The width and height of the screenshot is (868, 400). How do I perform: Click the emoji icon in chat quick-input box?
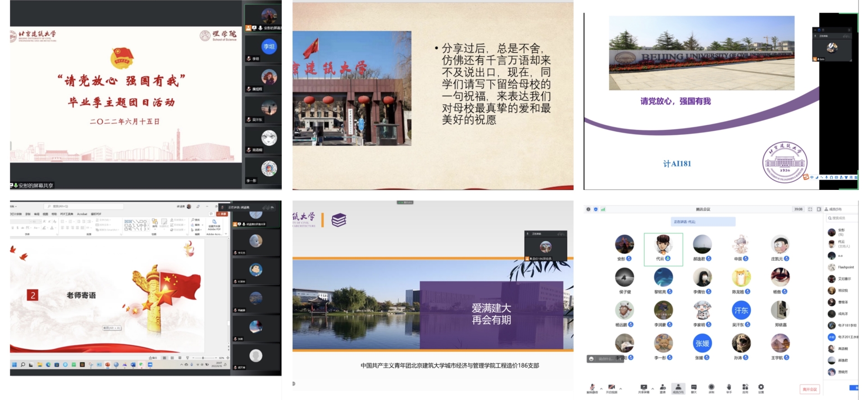tap(591, 359)
